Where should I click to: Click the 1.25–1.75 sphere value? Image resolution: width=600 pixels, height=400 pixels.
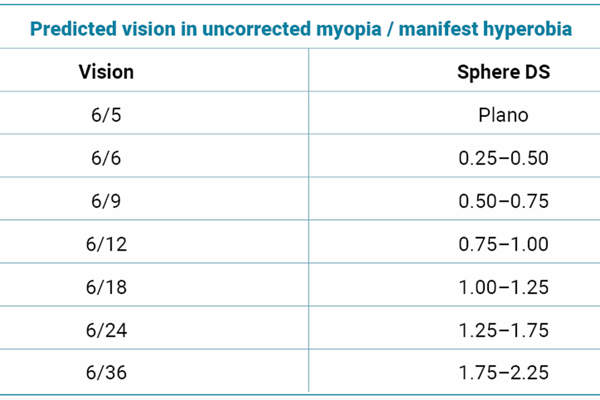pos(503,330)
